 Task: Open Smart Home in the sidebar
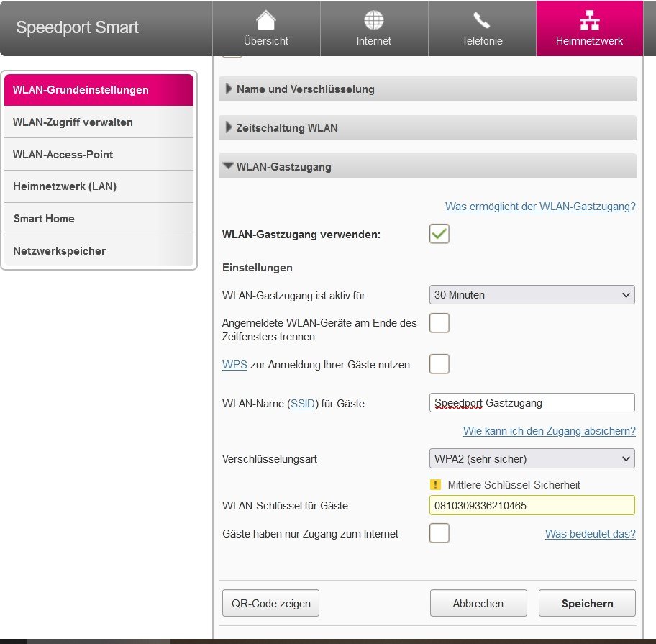tap(99, 219)
